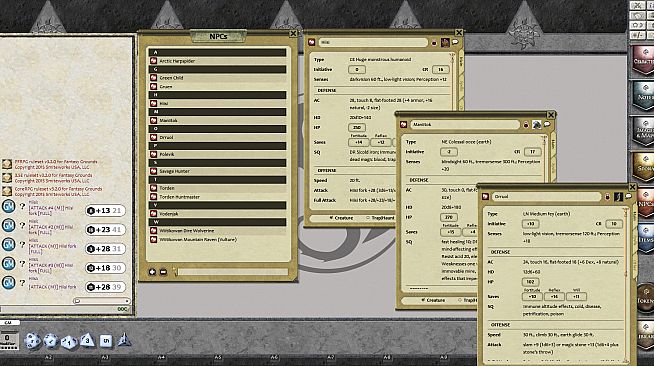Toggle the lock icon in the Hisi sheet
This screenshot has height=366, width=654.
[x=434, y=43]
